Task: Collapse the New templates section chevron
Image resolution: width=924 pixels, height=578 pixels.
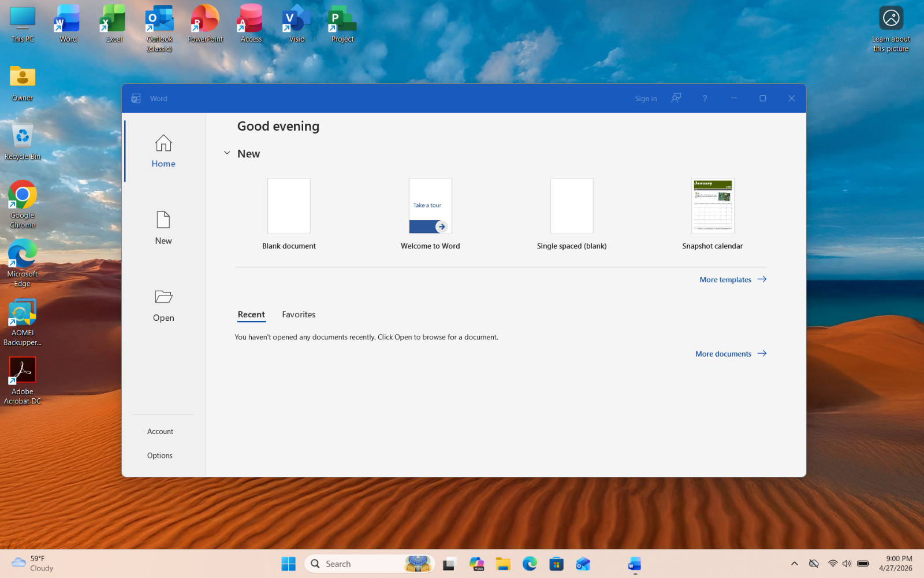Action: (227, 153)
